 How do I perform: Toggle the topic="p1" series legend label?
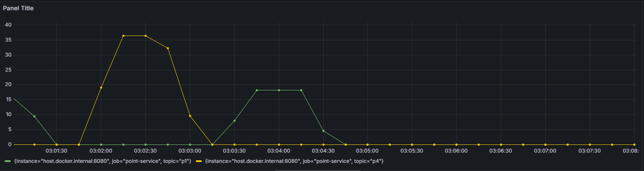[103, 161]
